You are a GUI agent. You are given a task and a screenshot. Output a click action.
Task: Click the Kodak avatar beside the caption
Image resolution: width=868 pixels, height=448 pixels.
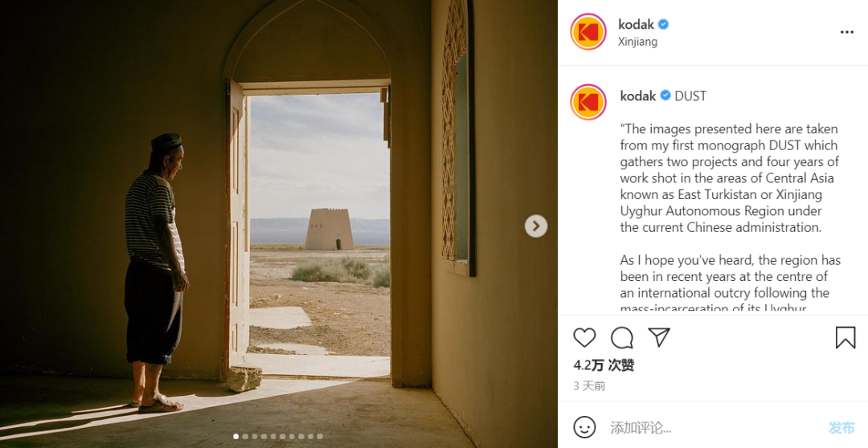[588, 103]
